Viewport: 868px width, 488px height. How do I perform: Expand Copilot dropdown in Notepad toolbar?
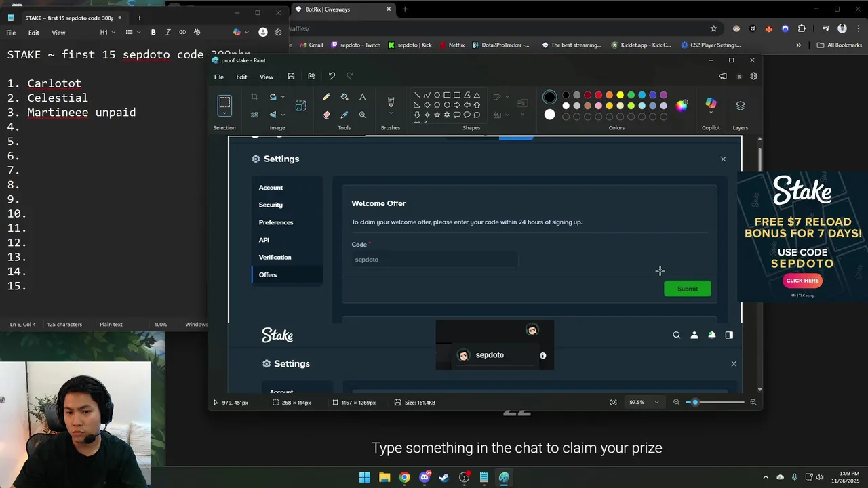[245, 33]
